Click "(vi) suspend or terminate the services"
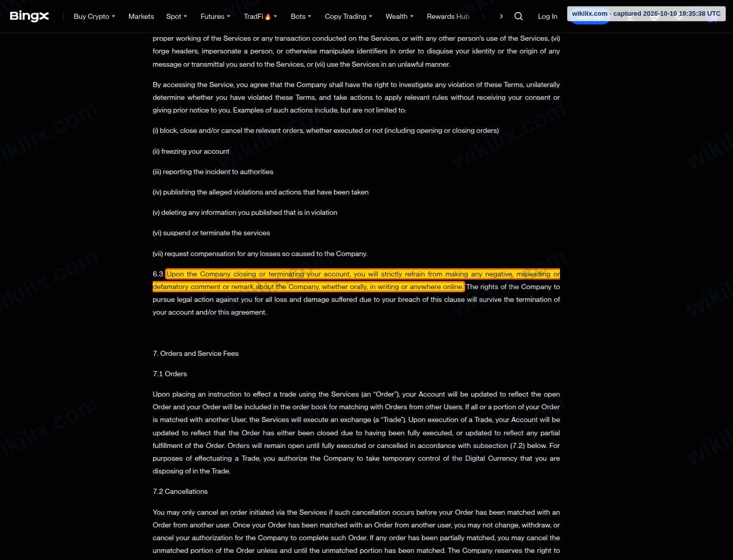 point(211,233)
